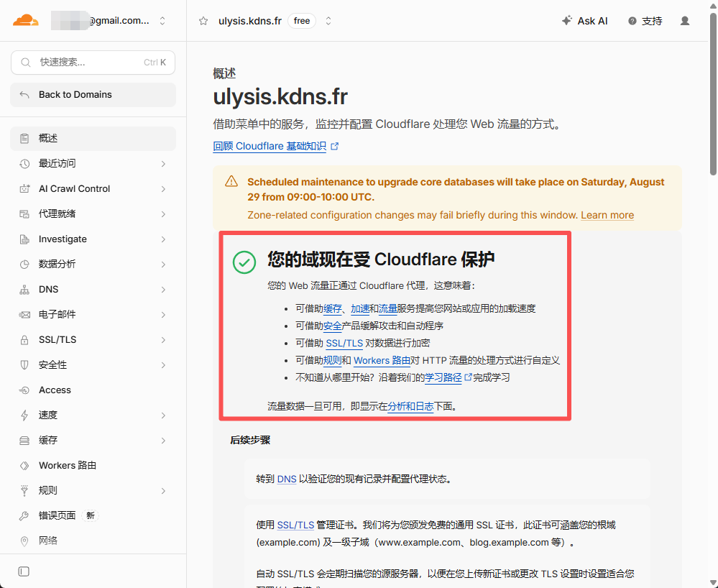Open DNS link under 后续步骤

pyautogui.click(x=287, y=479)
